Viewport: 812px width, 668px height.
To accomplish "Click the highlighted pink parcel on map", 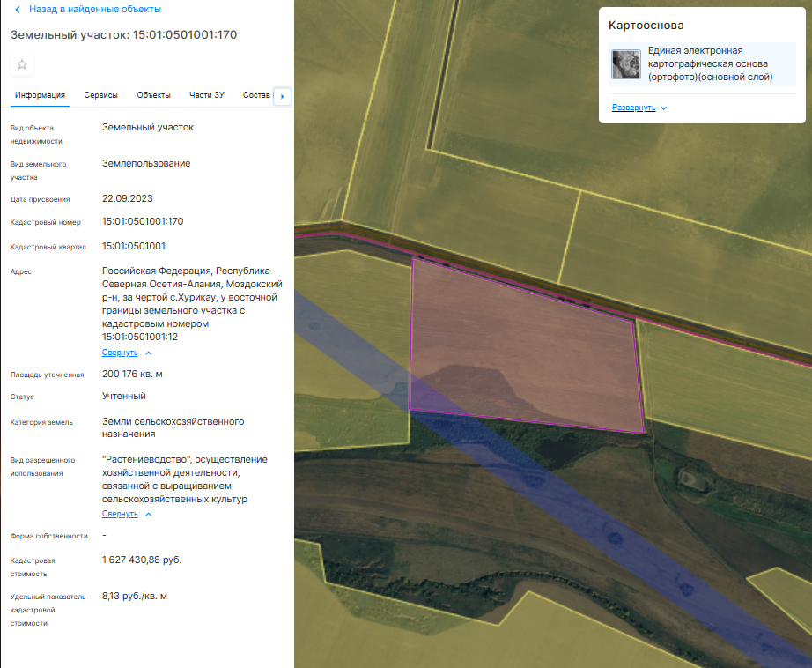I will [526, 347].
